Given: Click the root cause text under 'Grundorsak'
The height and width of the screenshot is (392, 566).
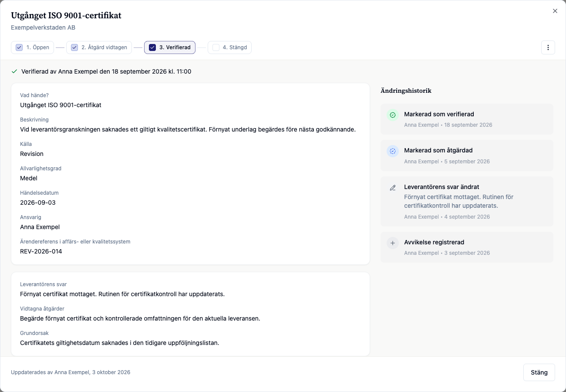Looking at the screenshot, I should point(120,343).
